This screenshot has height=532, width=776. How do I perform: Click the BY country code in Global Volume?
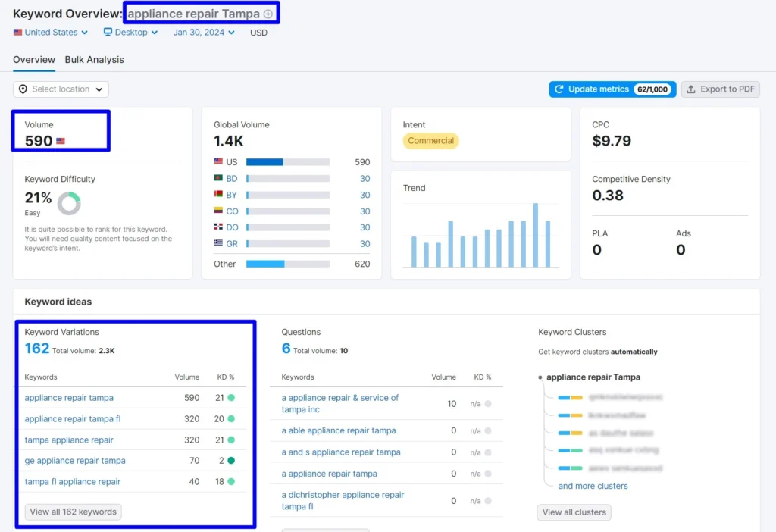click(x=232, y=195)
